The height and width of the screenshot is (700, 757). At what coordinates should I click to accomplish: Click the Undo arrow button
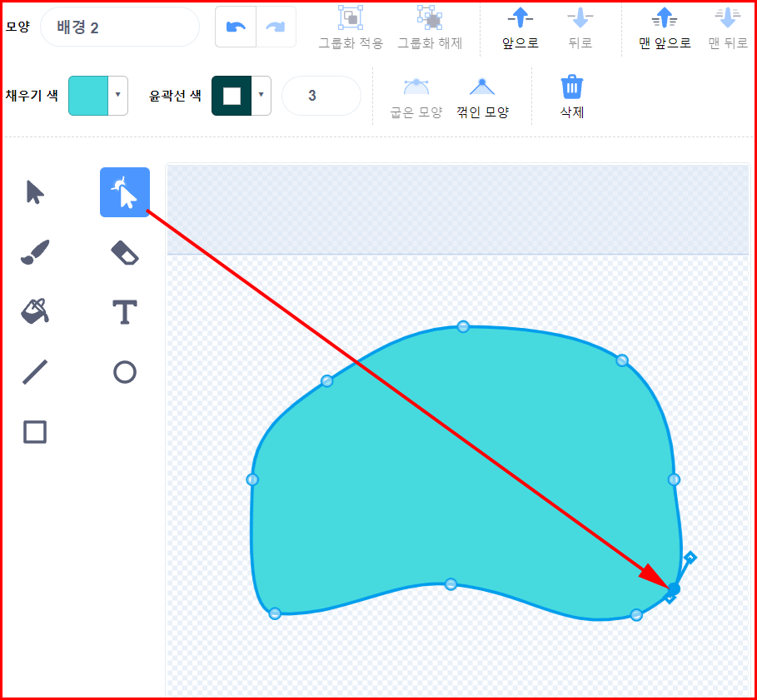click(x=236, y=27)
